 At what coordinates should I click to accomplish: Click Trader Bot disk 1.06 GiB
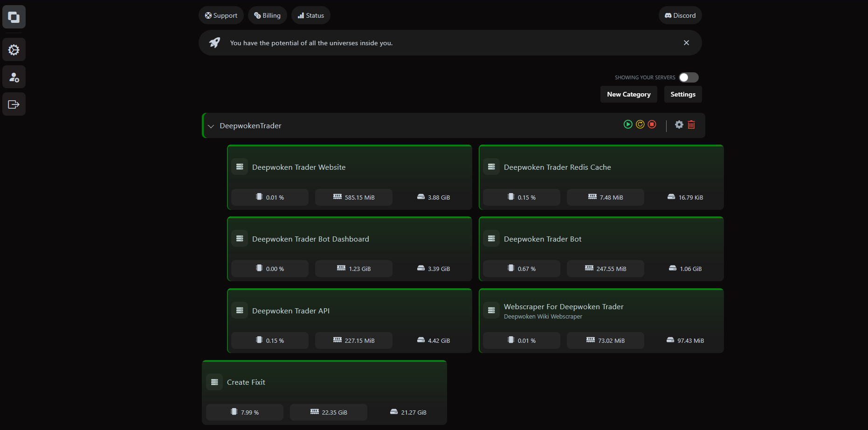pyautogui.click(x=685, y=269)
